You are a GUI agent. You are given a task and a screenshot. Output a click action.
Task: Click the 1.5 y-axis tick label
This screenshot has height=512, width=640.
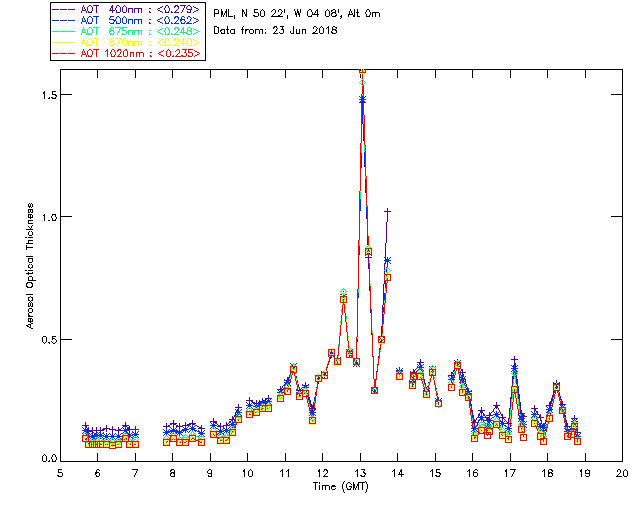[49, 95]
